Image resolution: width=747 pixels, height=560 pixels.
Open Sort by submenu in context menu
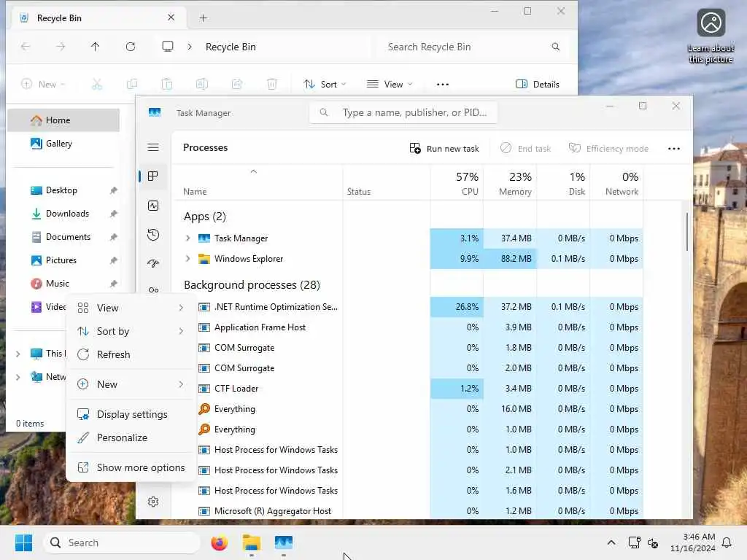131,332
